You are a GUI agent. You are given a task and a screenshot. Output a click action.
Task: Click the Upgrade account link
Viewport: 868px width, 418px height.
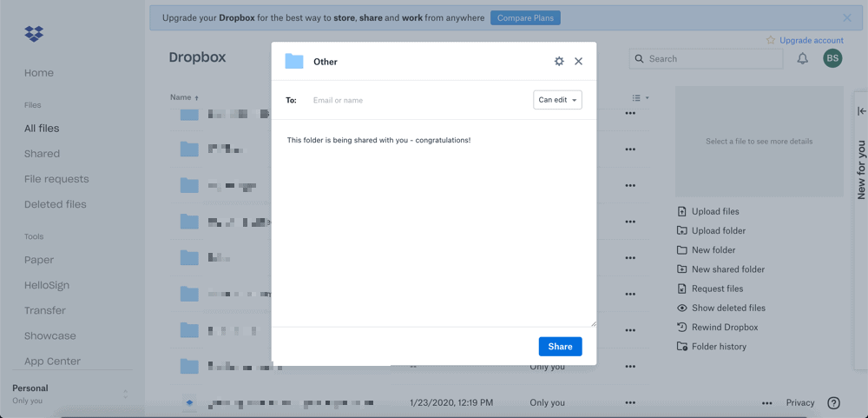click(812, 41)
